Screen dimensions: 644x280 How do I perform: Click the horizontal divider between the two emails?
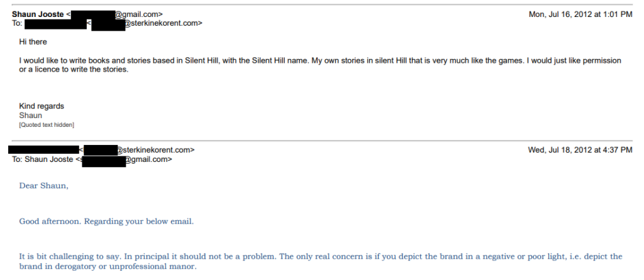coord(322,141)
